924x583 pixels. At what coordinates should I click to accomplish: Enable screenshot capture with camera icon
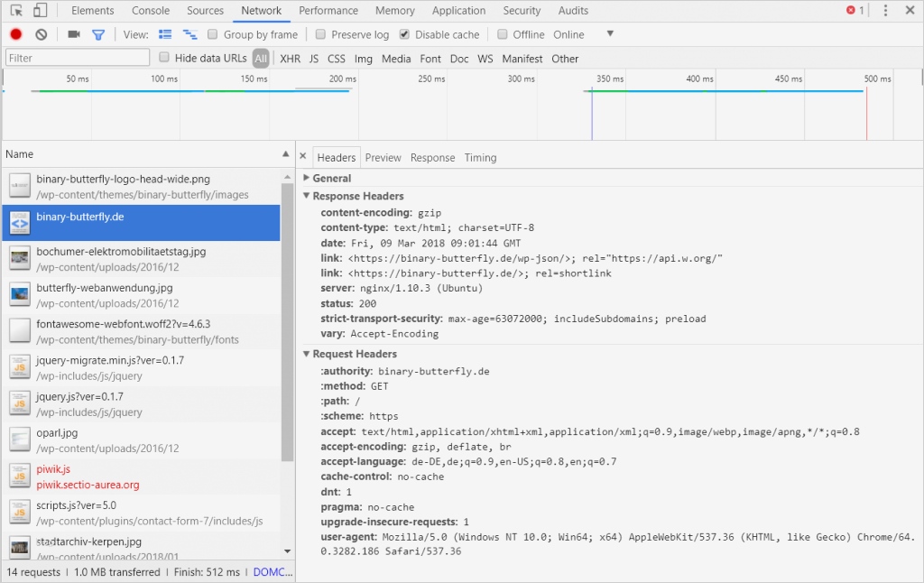(x=75, y=33)
